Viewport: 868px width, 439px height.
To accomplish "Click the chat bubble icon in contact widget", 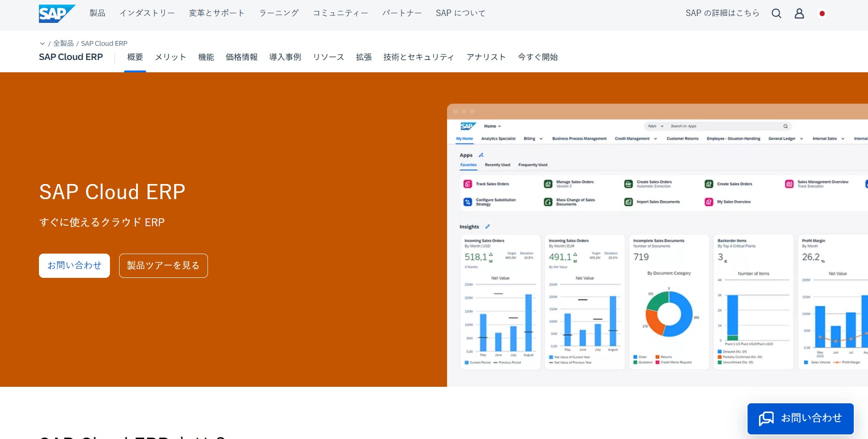I will click(766, 418).
